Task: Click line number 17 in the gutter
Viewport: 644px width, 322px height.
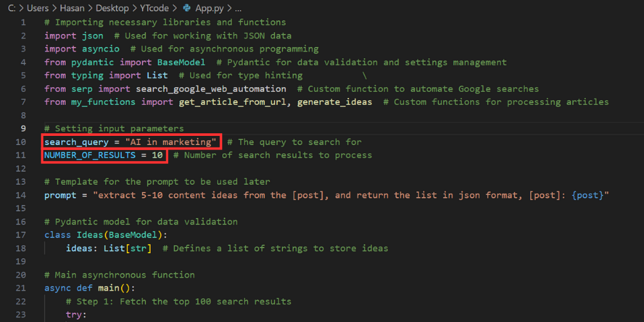Action: 21,235
